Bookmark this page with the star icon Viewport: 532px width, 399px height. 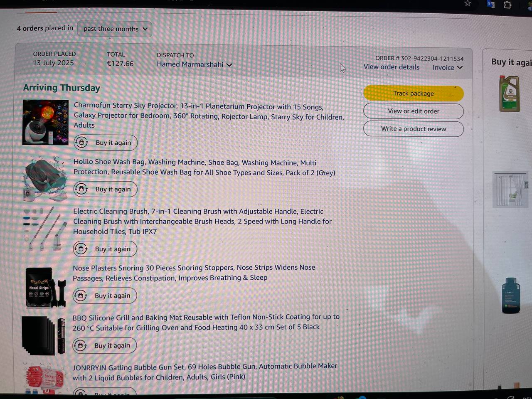(x=468, y=3)
